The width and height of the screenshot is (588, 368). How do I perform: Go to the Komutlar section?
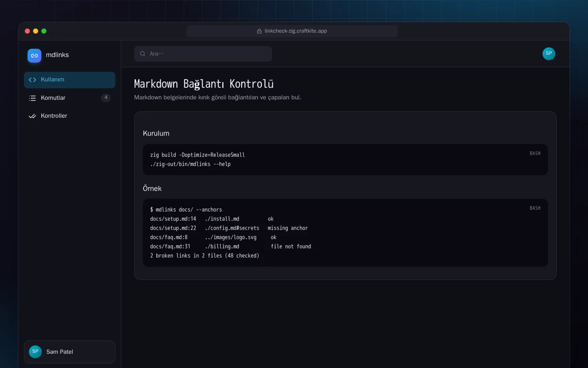click(69, 98)
